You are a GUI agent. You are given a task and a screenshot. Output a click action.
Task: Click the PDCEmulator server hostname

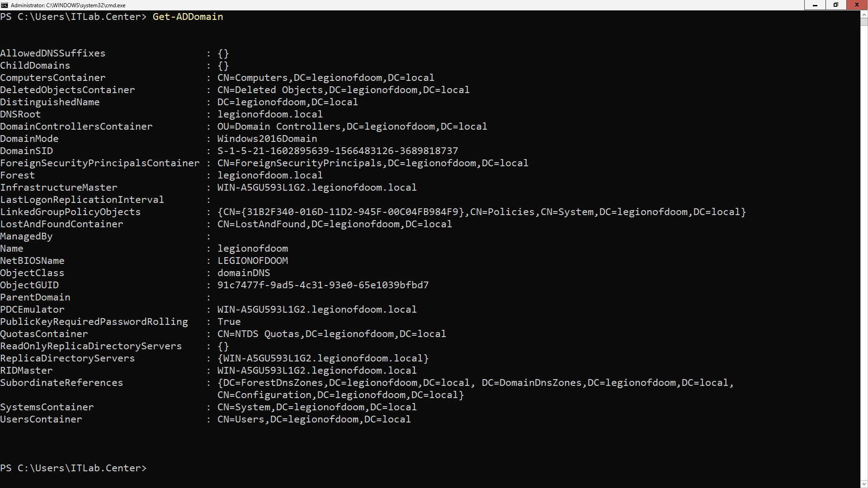[x=316, y=310]
